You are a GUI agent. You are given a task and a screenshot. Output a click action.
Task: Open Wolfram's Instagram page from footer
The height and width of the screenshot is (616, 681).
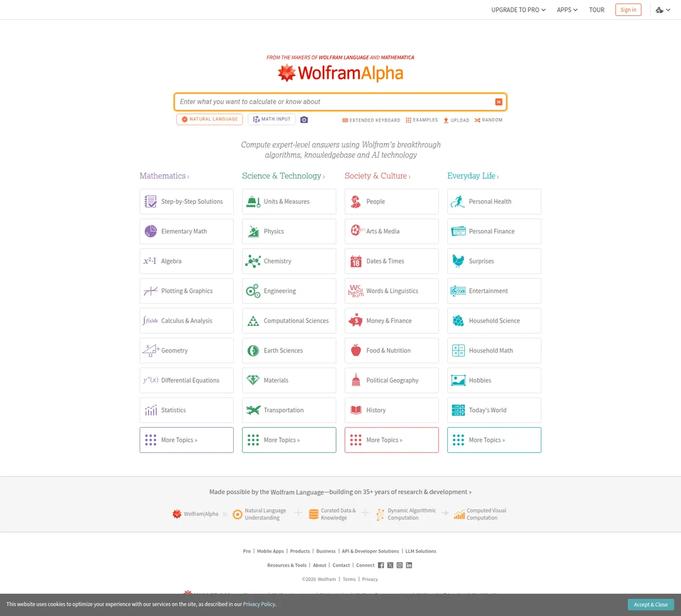coord(400,565)
